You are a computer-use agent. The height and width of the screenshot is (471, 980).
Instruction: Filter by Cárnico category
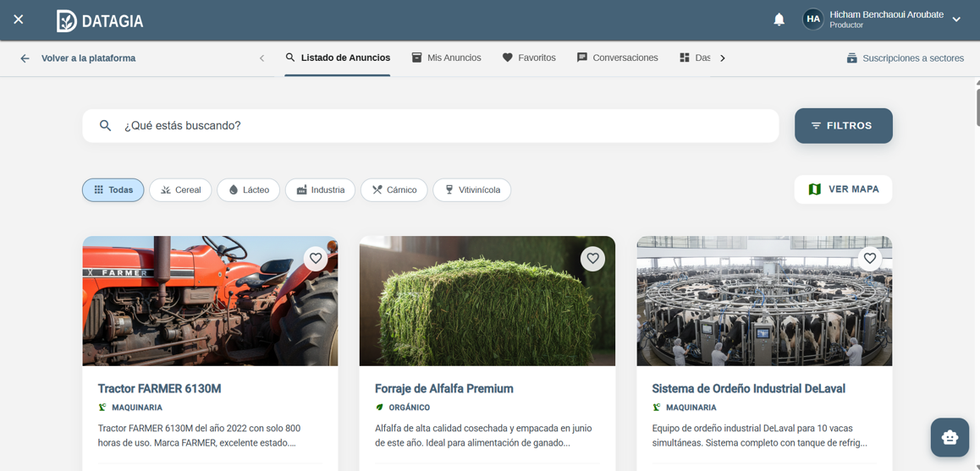(x=394, y=190)
